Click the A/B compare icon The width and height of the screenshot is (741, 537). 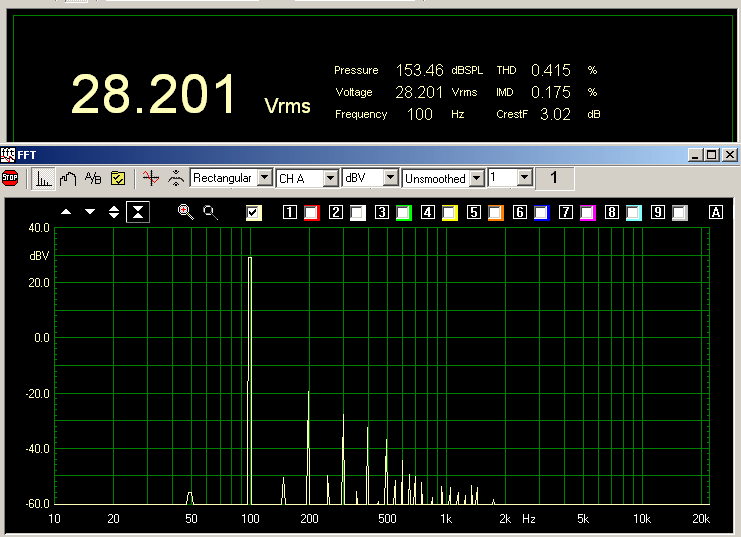(93, 178)
